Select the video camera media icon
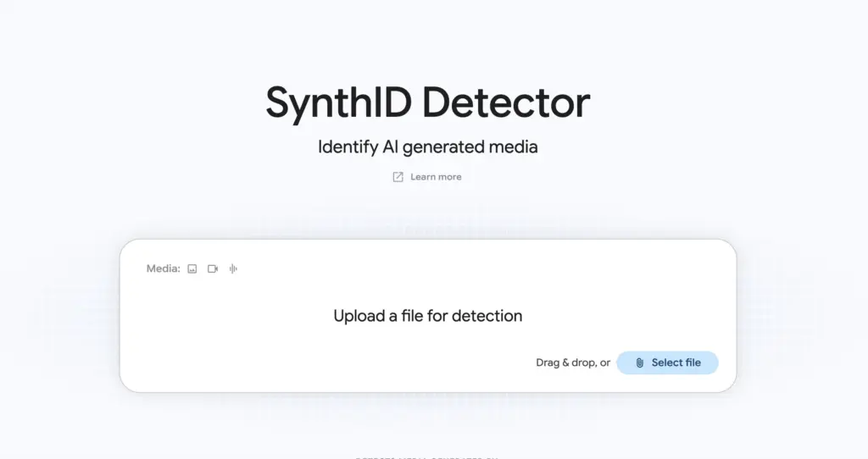868x459 pixels. point(213,268)
